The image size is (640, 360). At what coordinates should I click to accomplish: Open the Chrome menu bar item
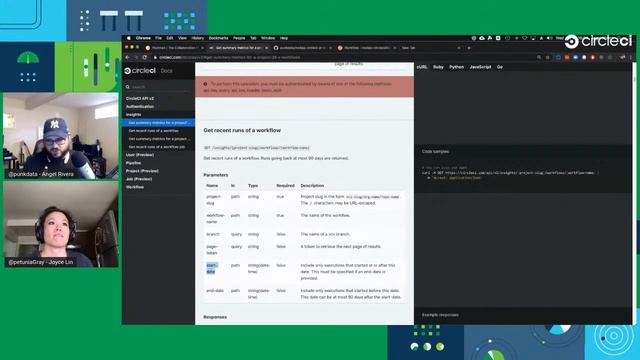(143, 38)
